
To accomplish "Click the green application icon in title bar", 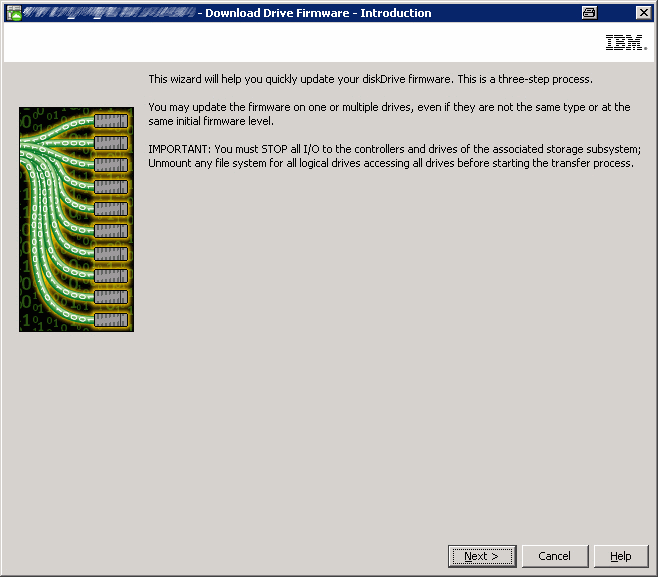I will coord(14,13).
